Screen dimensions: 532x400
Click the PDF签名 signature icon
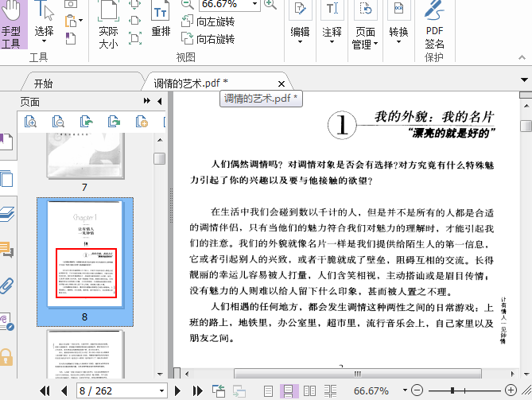(x=434, y=24)
